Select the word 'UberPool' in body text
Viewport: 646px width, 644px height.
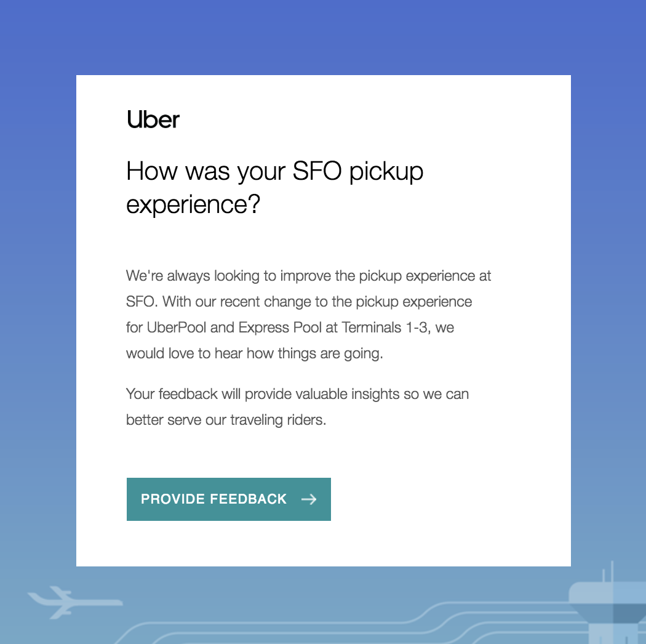[177, 328]
